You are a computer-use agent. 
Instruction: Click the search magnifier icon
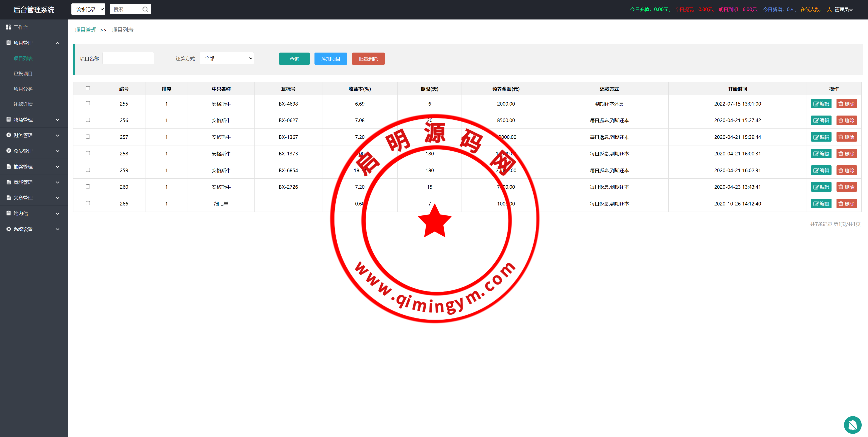click(x=145, y=10)
